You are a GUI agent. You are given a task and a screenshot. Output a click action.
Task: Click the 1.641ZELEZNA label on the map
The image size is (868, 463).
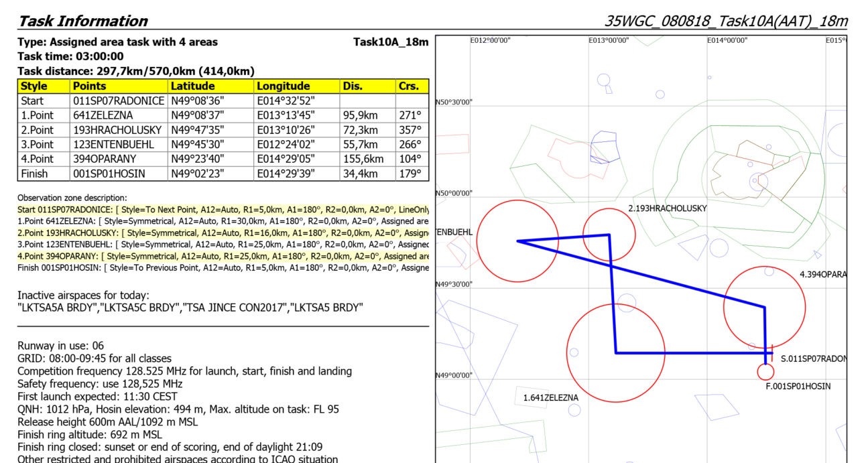[x=550, y=397]
